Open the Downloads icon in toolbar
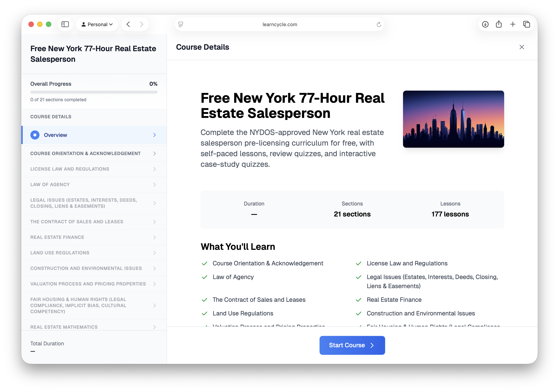The width and height of the screenshot is (559, 392). coord(485,24)
